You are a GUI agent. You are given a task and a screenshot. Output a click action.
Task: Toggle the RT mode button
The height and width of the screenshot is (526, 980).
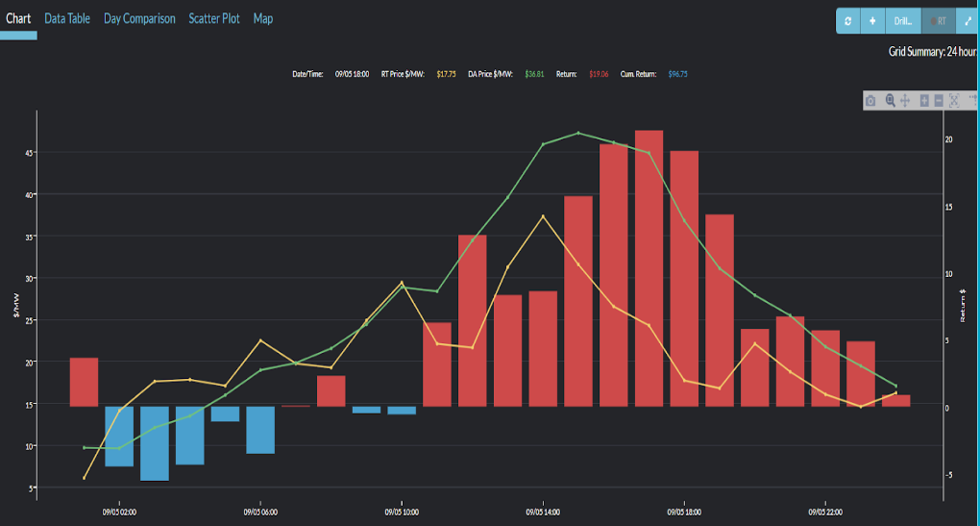[x=938, y=20]
